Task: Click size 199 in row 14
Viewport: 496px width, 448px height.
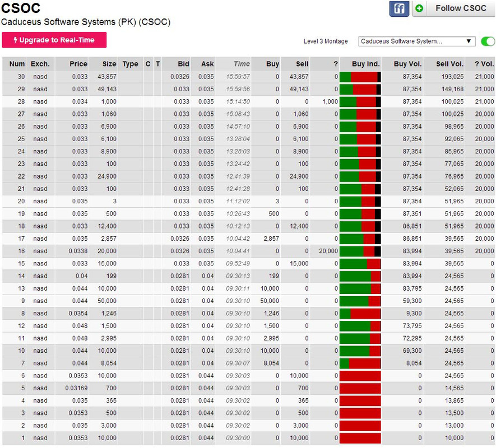Action: pos(112,276)
